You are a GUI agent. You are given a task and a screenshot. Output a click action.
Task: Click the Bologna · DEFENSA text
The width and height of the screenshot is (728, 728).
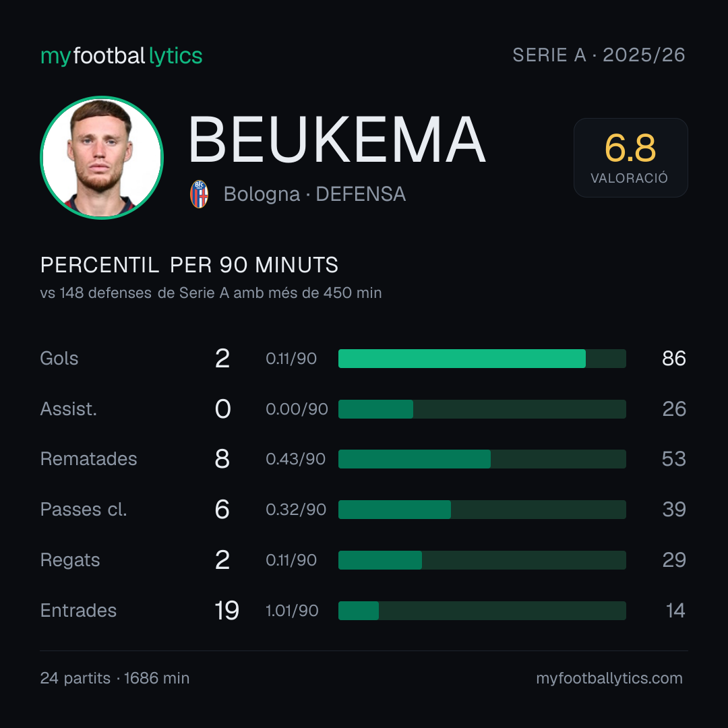click(315, 194)
